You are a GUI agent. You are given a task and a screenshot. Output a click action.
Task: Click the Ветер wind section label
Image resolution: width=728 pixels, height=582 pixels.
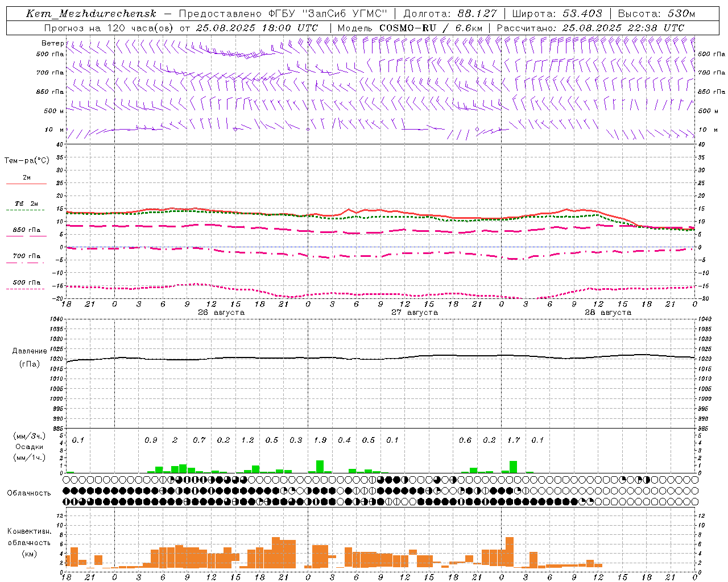52,43
